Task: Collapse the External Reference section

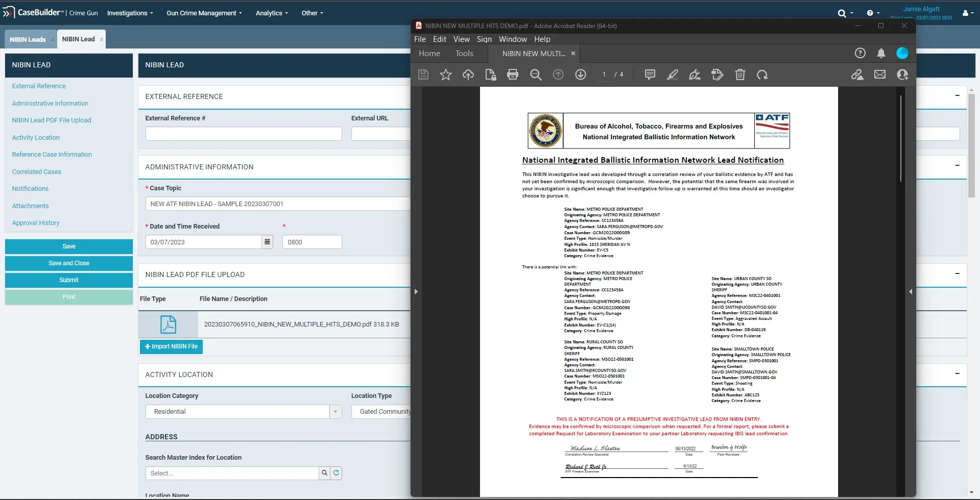Action: click(x=957, y=96)
